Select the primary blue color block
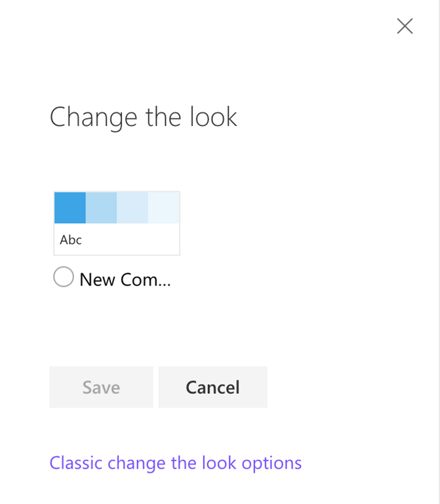 click(x=70, y=207)
